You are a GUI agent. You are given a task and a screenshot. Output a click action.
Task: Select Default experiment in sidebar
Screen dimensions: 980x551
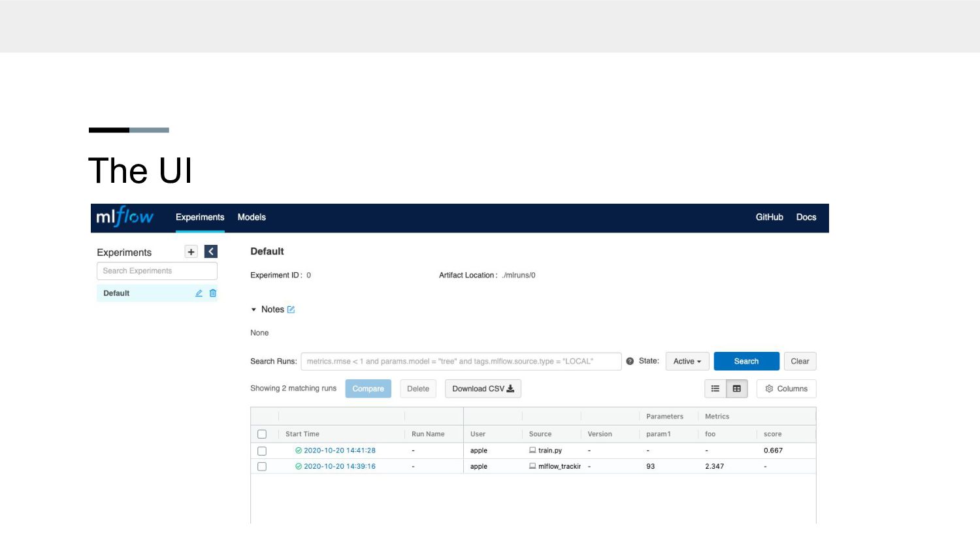[x=157, y=293]
